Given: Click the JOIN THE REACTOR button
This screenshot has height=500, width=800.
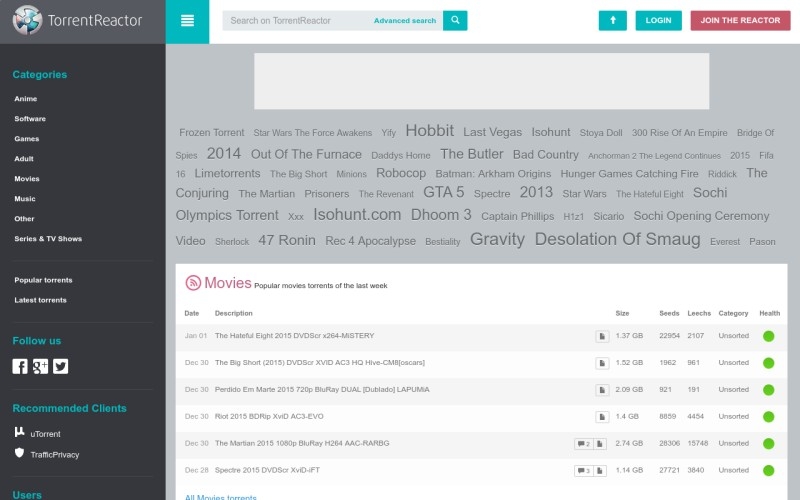Looking at the screenshot, I should pos(740,20).
